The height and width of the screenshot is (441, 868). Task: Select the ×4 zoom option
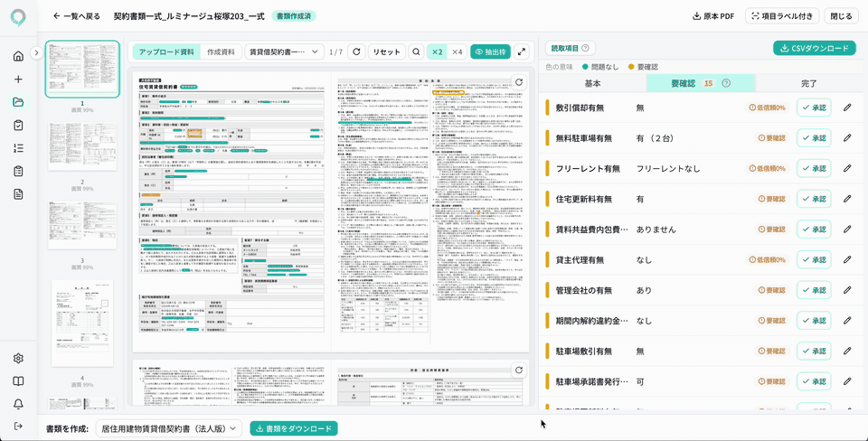tap(457, 52)
